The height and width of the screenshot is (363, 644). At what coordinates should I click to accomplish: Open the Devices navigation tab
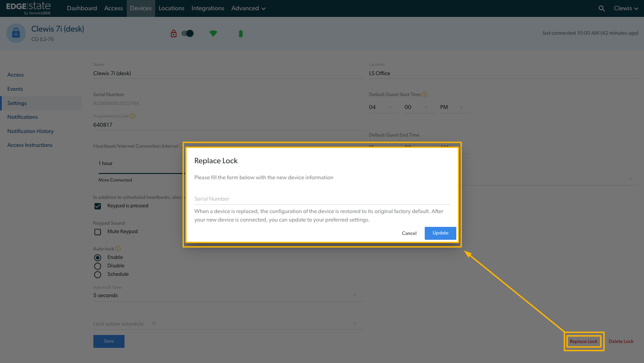click(141, 8)
